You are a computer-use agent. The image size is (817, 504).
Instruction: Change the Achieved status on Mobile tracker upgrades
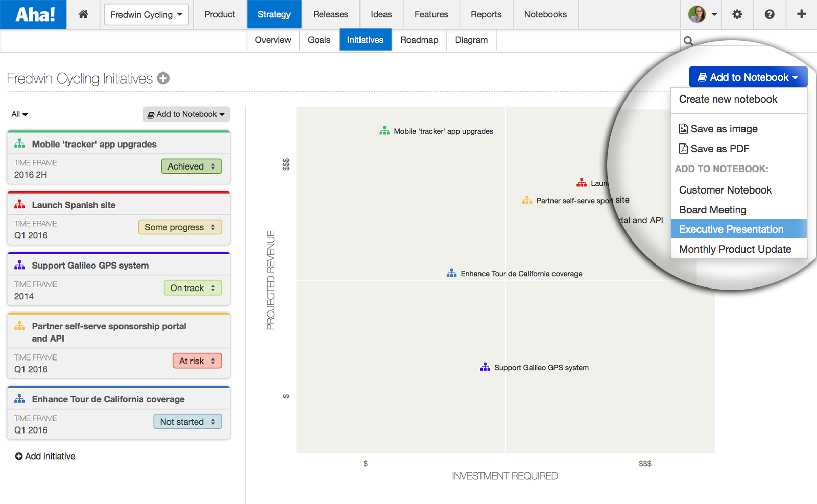(x=191, y=166)
